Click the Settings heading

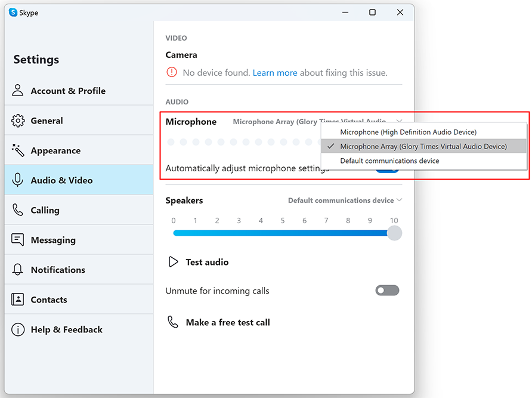click(36, 60)
